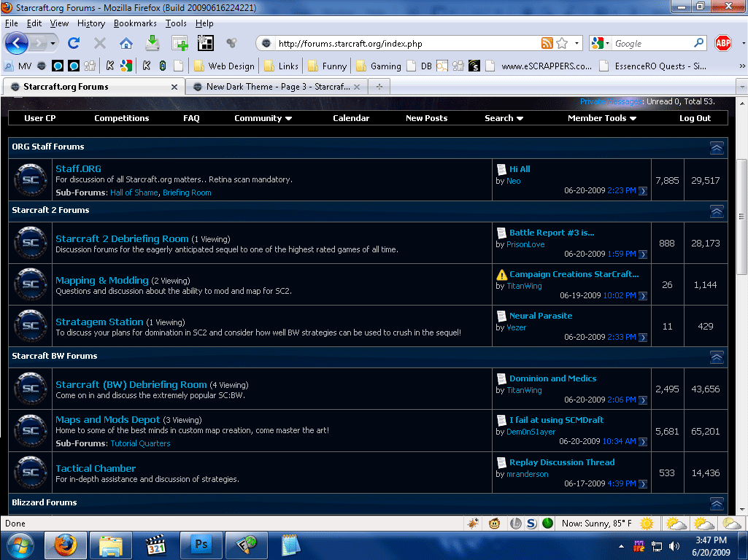Open Media Player Classic taskbar icon
748x560 pixels.
156,545
